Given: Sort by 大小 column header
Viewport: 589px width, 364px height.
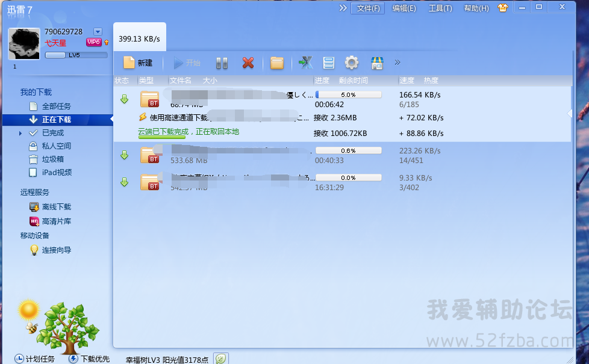Looking at the screenshot, I should tap(210, 80).
